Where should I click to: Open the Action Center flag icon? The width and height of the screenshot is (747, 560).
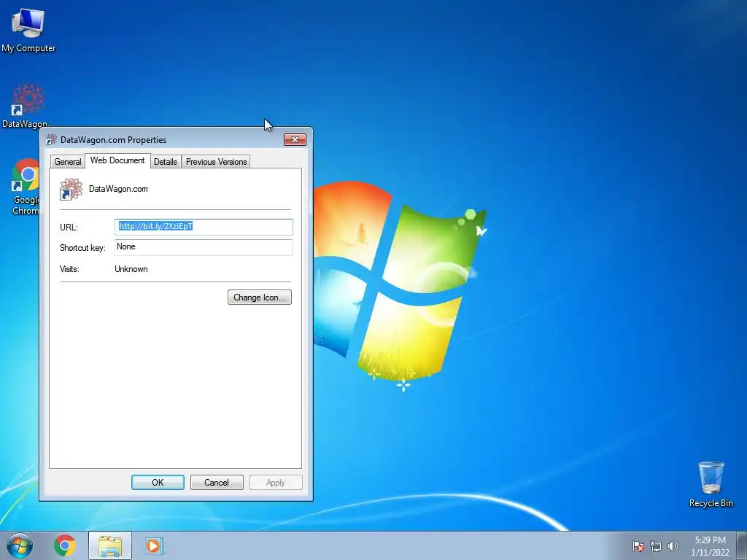click(x=638, y=546)
